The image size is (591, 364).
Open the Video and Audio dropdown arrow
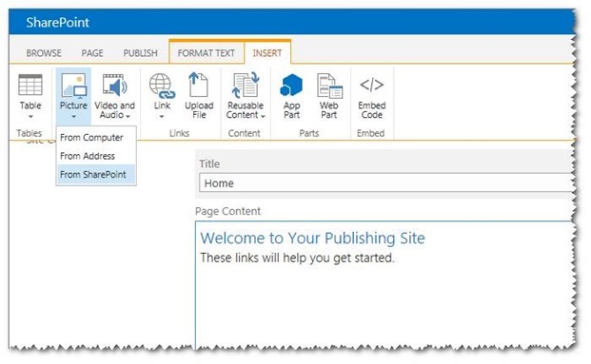pos(128,116)
